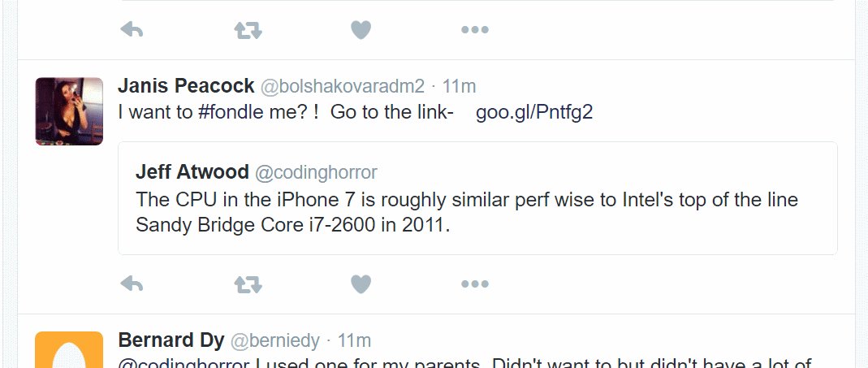The height and width of the screenshot is (368, 868).
Task: Visit the @bolshakovaradm2 handle
Action: 343,86
